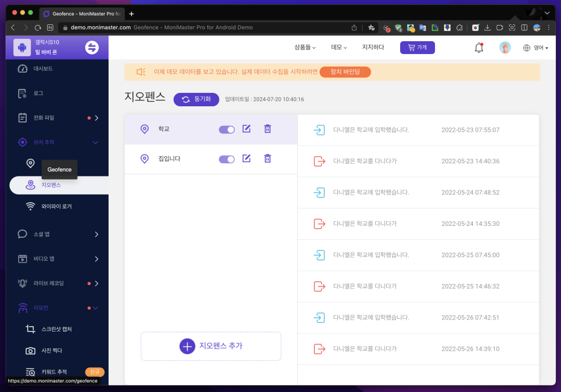The image size is (561, 392).
Task: Toggle the 집입니다 geofence switch
Action: [226, 159]
